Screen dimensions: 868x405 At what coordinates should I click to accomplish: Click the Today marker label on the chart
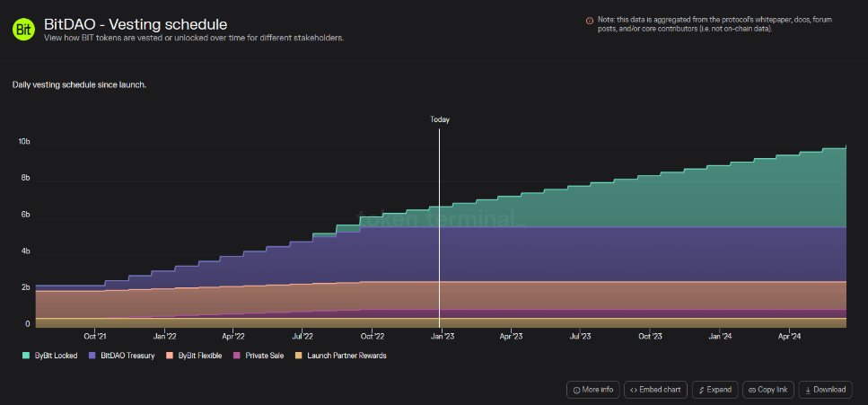click(x=440, y=119)
